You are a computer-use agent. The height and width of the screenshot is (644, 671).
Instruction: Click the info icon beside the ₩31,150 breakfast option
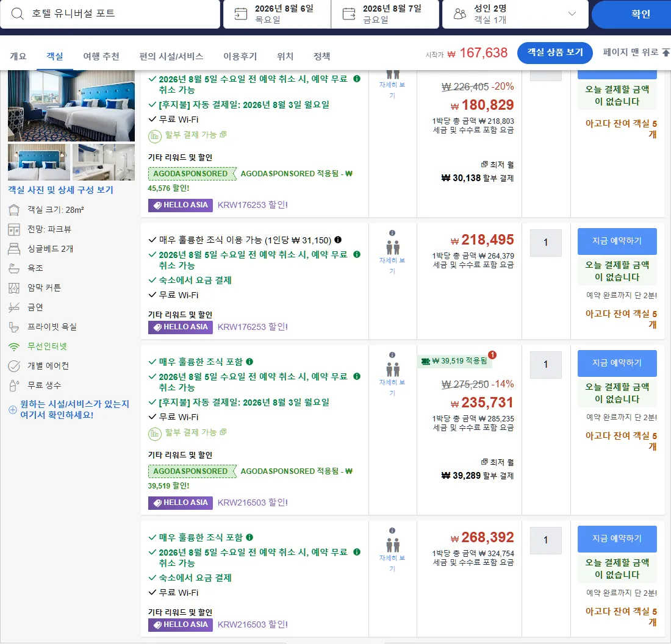click(x=338, y=240)
